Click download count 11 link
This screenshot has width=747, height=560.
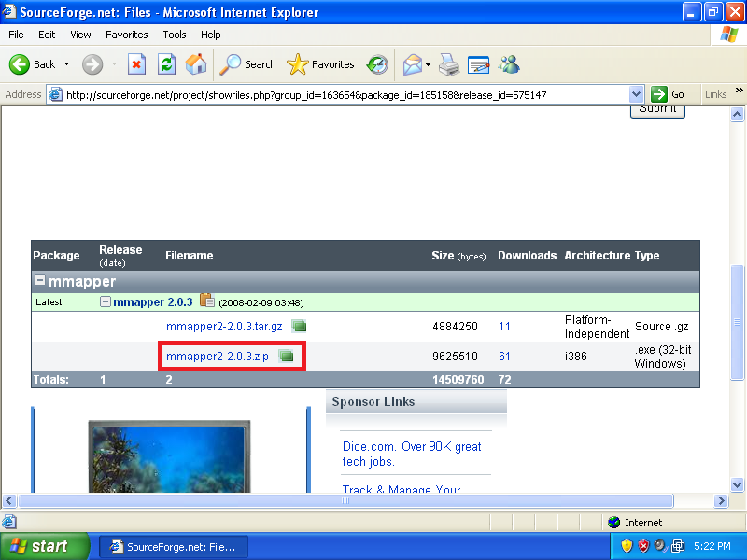tap(504, 326)
